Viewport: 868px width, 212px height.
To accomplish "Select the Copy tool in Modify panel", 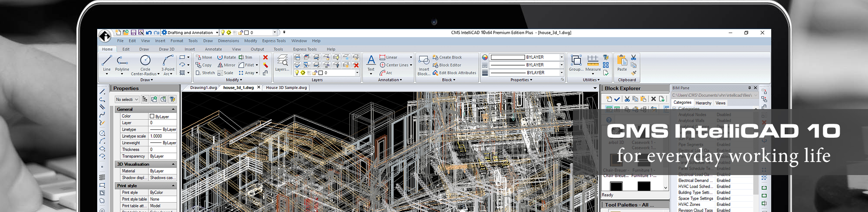I will coord(204,65).
